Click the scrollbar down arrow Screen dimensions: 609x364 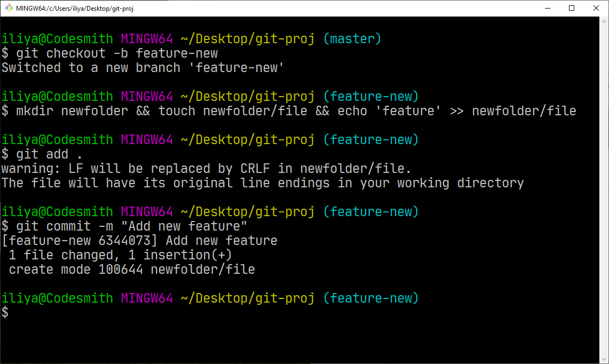(x=604, y=359)
